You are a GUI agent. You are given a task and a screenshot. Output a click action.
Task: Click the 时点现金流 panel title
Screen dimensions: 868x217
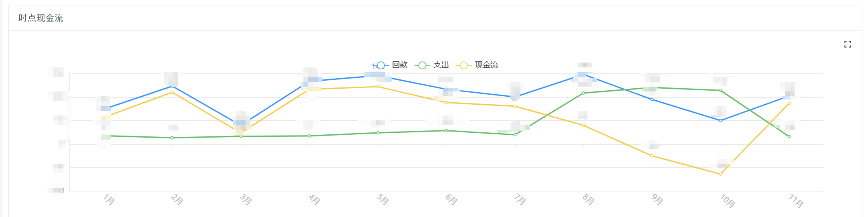click(41, 18)
